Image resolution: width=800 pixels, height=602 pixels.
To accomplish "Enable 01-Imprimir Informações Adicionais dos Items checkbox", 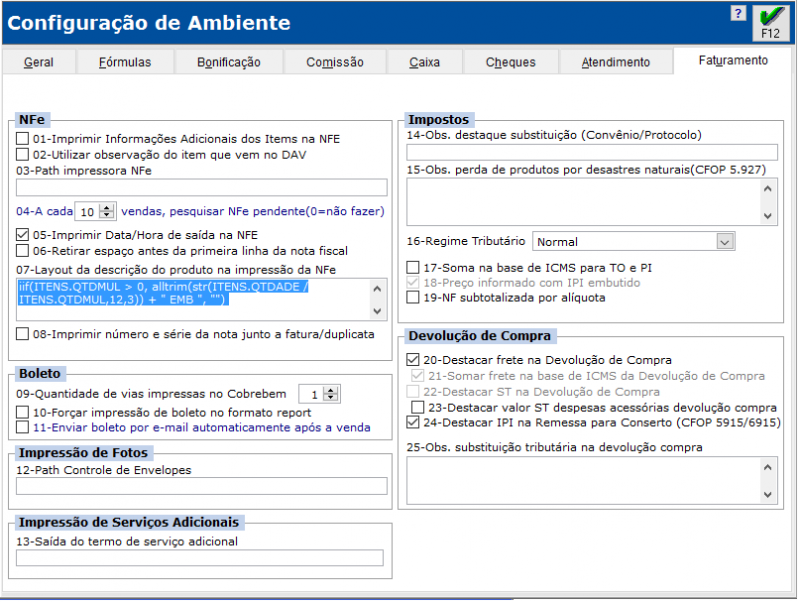I will pyautogui.click(x=23, y=139).
